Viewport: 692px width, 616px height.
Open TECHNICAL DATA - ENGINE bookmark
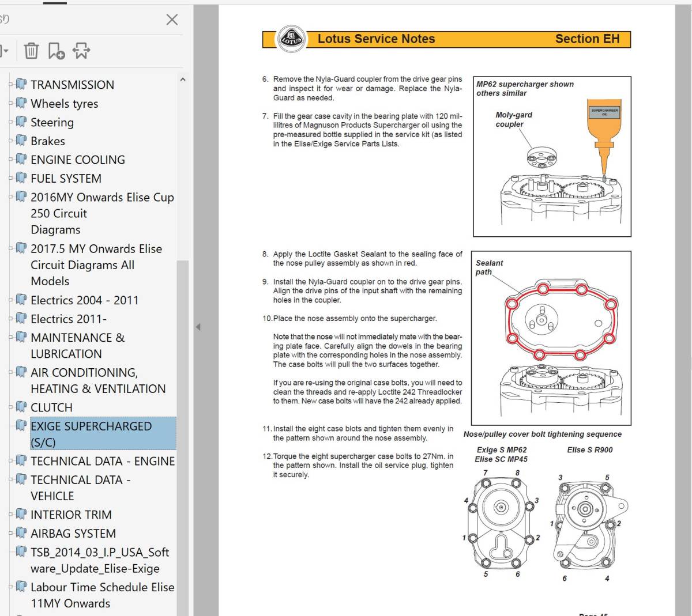(x=103, y=461)
